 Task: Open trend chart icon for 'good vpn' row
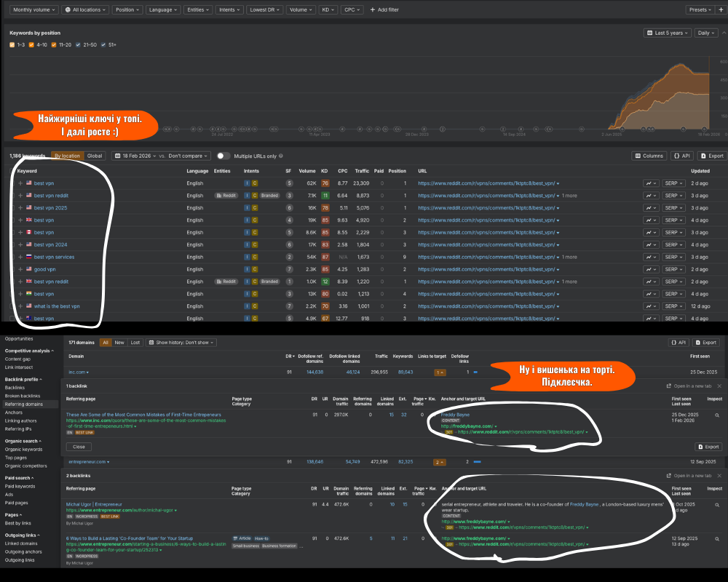tap(650, 269)
